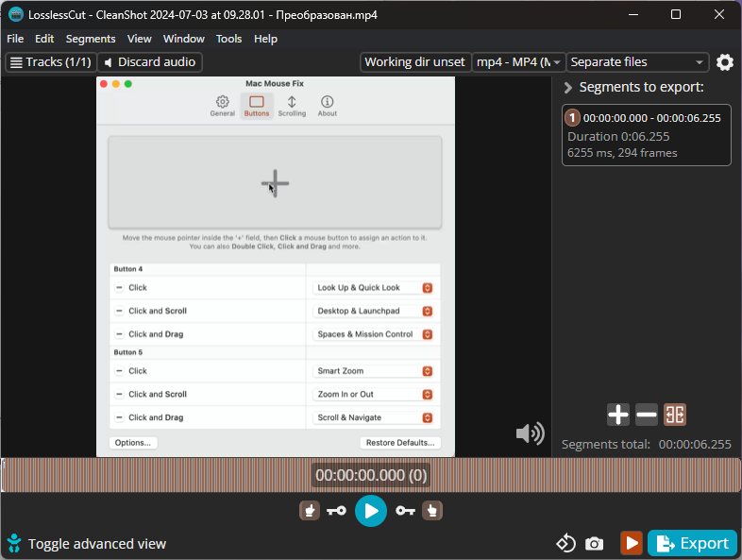Open the File menu
The image size is (742, 560).
point(15,39)
